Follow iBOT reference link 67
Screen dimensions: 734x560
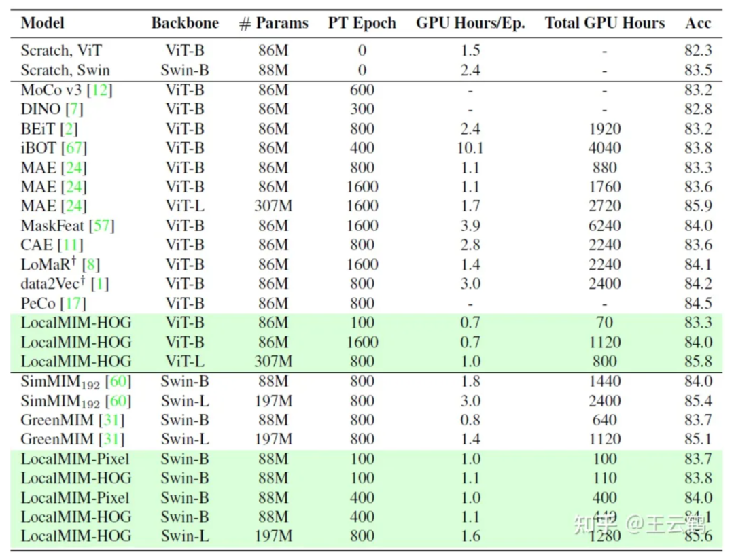(76, 148)
